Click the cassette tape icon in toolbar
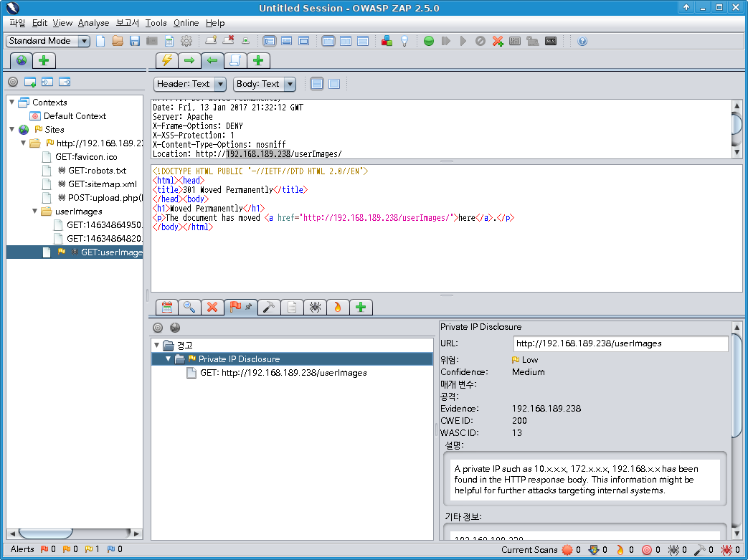The height and width of the screenshot is (560, 748). [551, 41]
